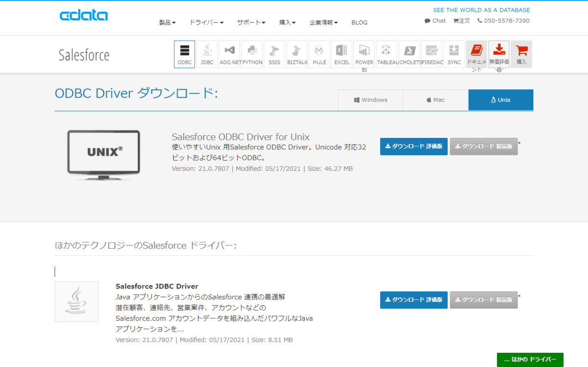Click the green ほかの ドライバー button

[x=530, y=360]
